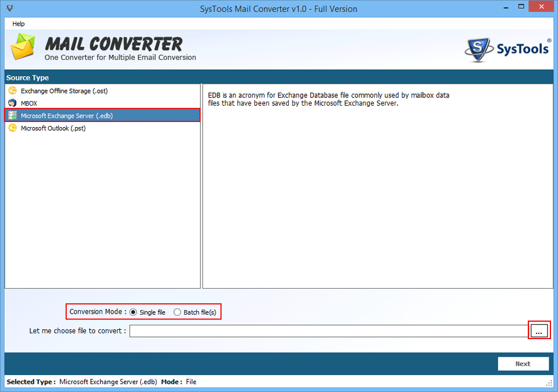Click the Mode: File status entry
Viewport: 558px width, 392px height.
178,382
